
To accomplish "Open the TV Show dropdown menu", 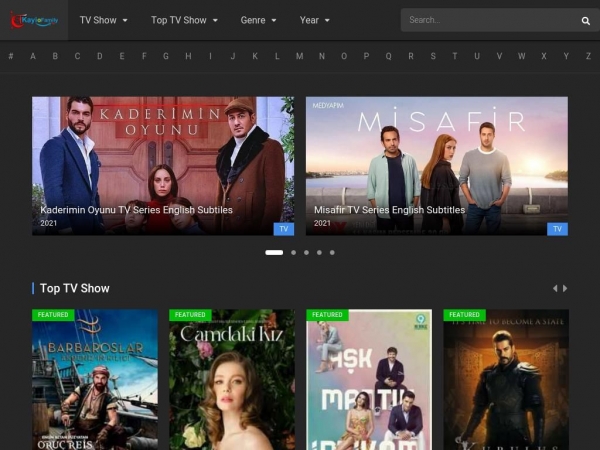I will point(103,20).
